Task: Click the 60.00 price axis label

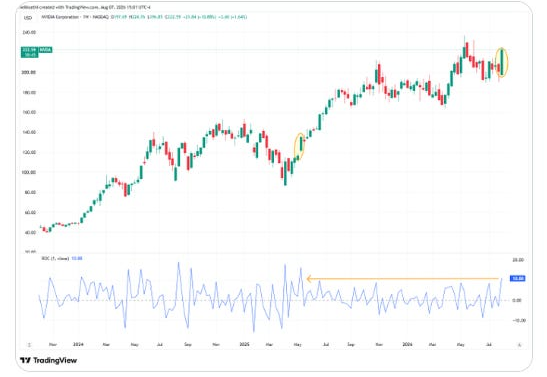Action: click(x=30, y=212)
